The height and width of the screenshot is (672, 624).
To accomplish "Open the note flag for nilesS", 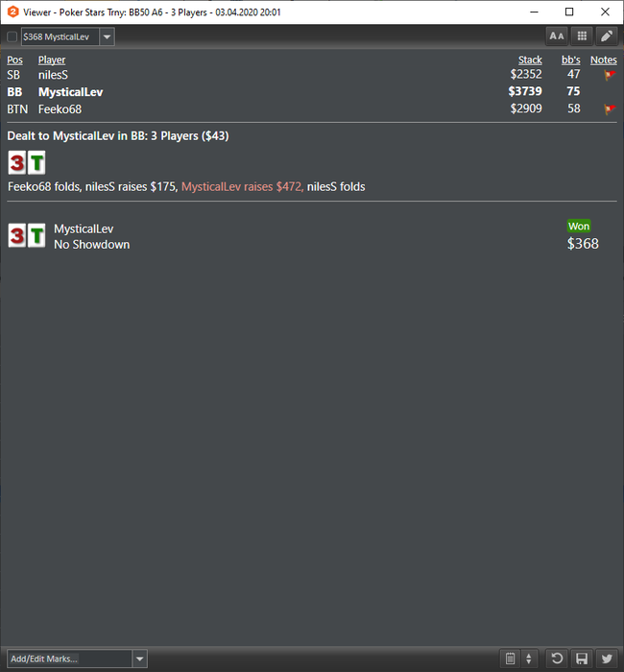I will pyautogui.click(x=610, y=75).
